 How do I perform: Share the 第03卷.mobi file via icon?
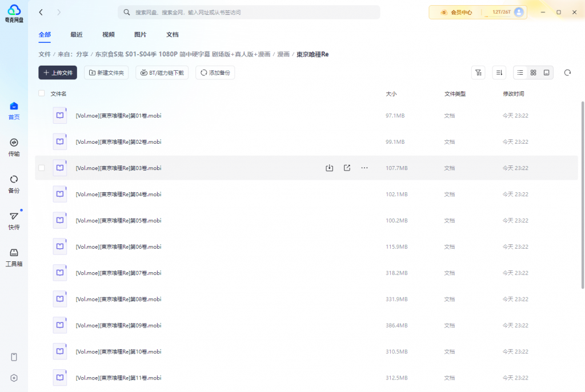pos(347,168)
